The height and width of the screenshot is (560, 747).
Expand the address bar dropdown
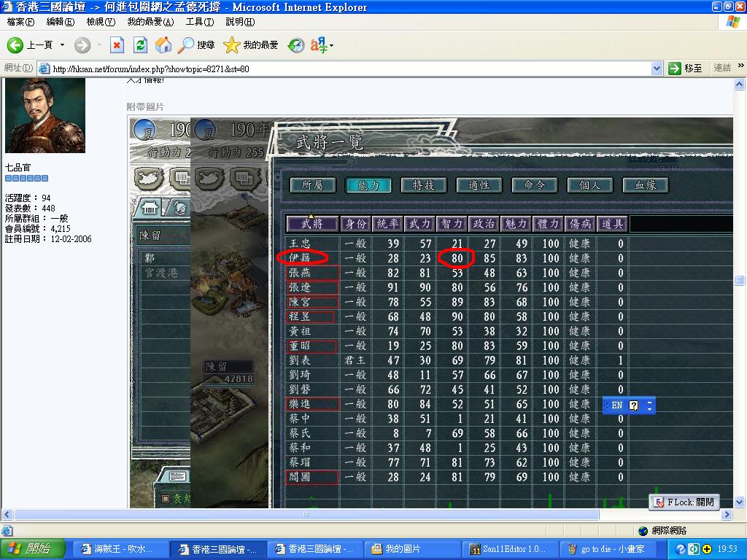[x=657, y=69]
